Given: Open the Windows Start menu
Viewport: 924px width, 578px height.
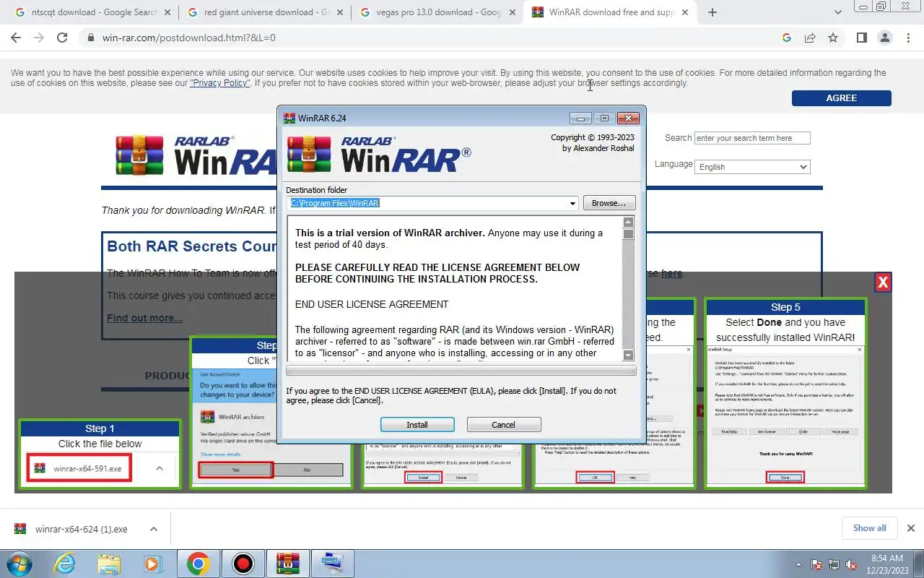Looking at the screenshot, I should click(x=19, y=563).
